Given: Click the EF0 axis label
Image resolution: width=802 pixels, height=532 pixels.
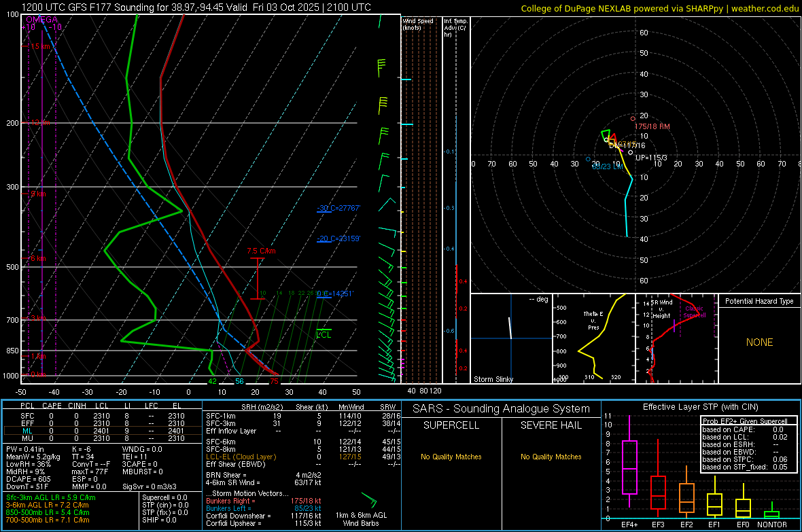Looking at the screenshot, I should coord(743,525).
